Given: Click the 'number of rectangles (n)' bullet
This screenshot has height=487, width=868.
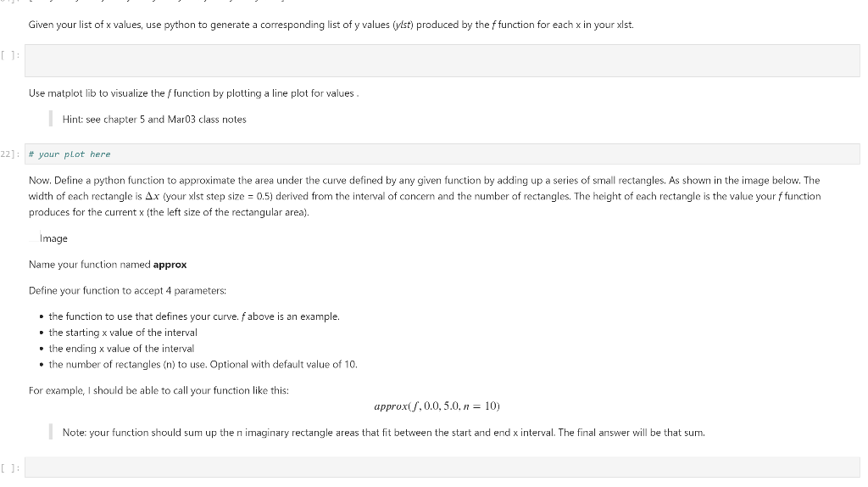Looking at the screenshot, I should point(203,365).
